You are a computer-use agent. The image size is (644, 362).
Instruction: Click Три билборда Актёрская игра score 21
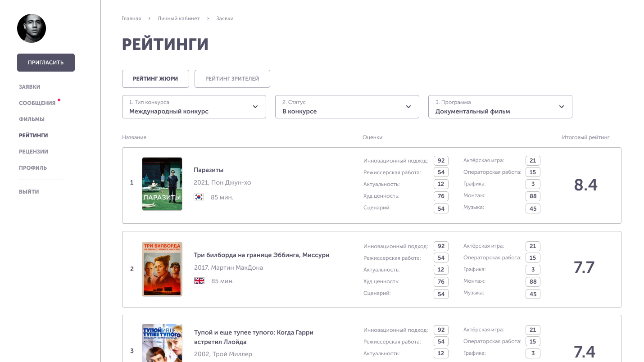(533, 246)
